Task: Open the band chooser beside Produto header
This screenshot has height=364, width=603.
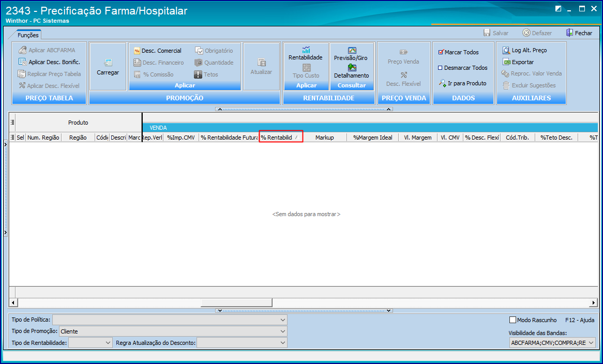Action: click(12, 122)
